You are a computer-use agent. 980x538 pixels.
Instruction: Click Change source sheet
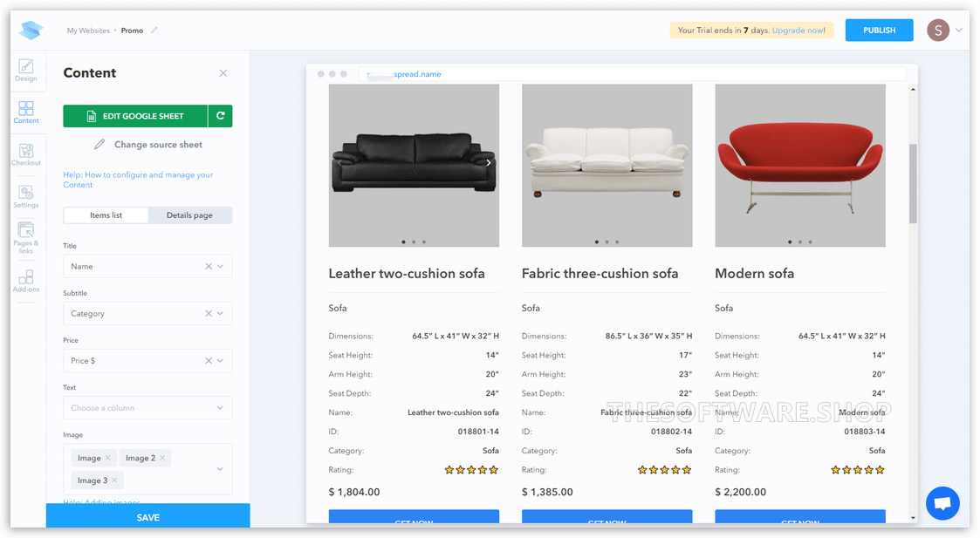148,145
